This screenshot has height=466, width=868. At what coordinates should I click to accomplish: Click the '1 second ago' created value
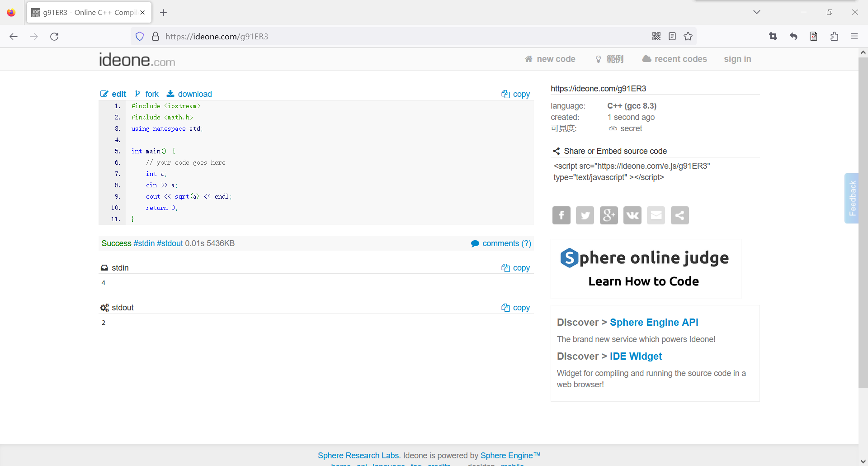(631, 117)
